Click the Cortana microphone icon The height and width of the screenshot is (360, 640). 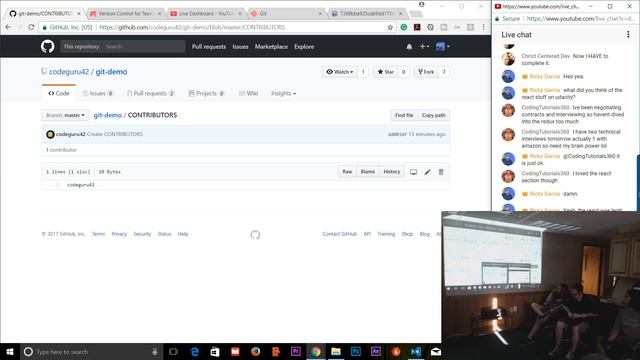coord(155,351)
